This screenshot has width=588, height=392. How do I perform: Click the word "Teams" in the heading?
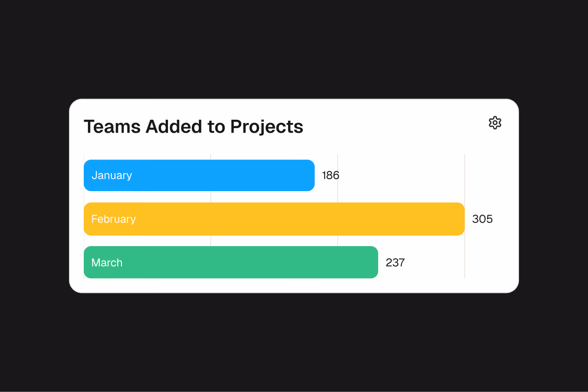[x=112, y=127]
